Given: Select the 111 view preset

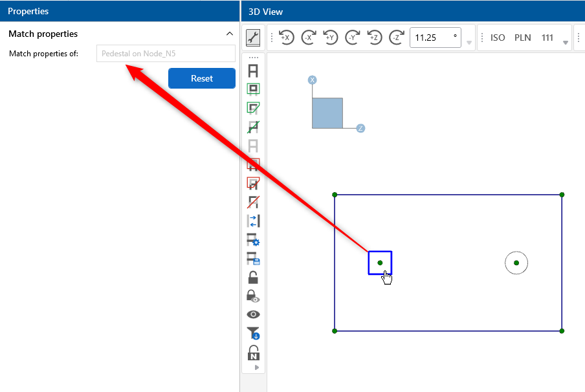Looking at the screenshot, I should coord(547,38).
